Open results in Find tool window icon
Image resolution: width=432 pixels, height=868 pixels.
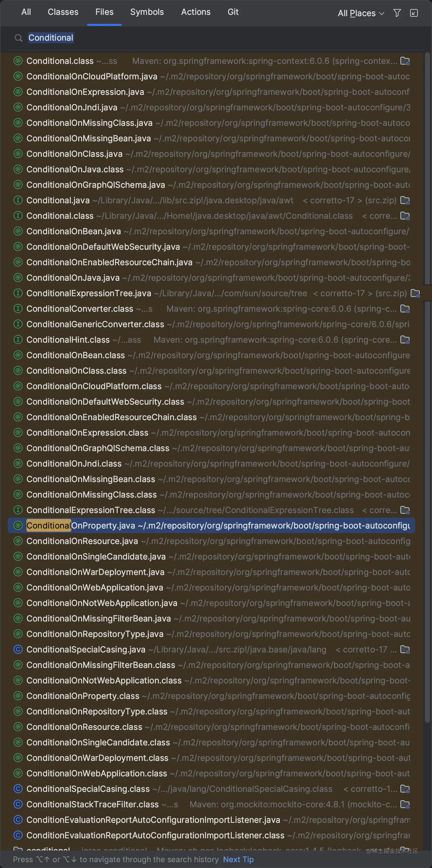(x=414, y=13)
